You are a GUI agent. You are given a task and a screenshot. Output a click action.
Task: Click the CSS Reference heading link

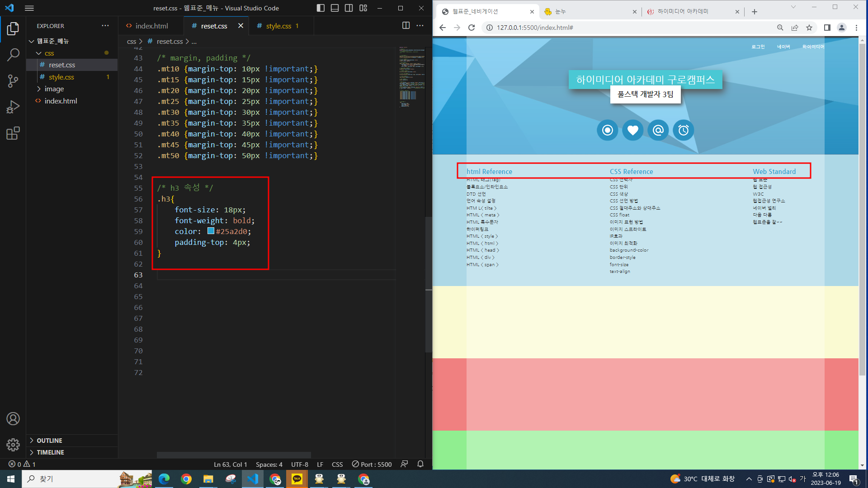point(631,172)
